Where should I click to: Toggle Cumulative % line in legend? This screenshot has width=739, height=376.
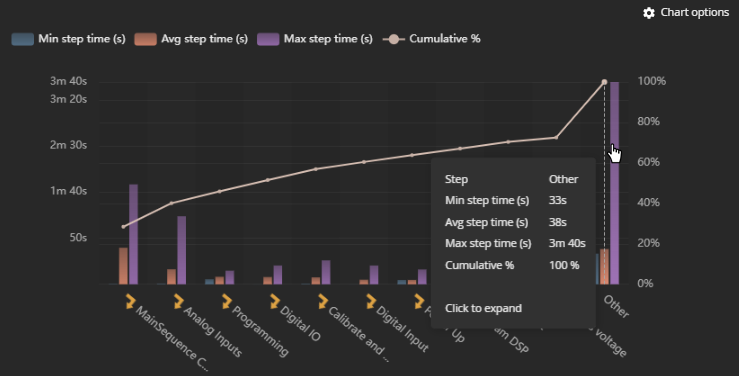click(x=432, y=39)
